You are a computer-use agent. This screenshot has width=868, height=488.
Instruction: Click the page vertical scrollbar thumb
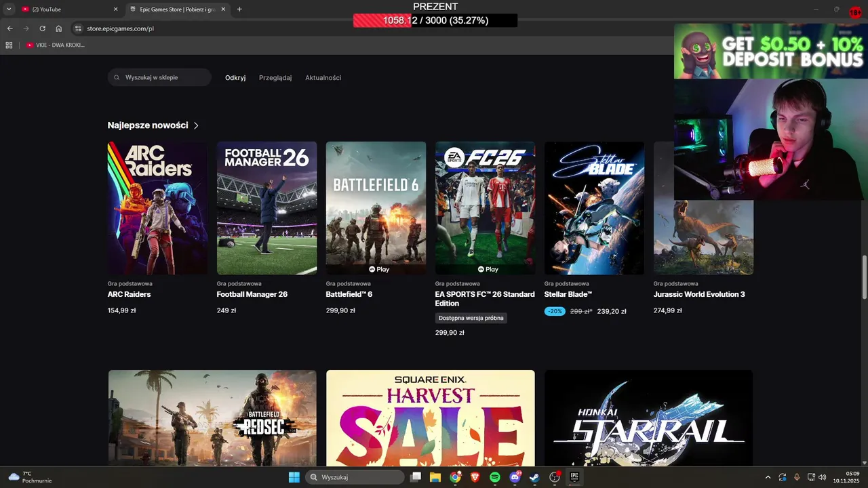864,277
